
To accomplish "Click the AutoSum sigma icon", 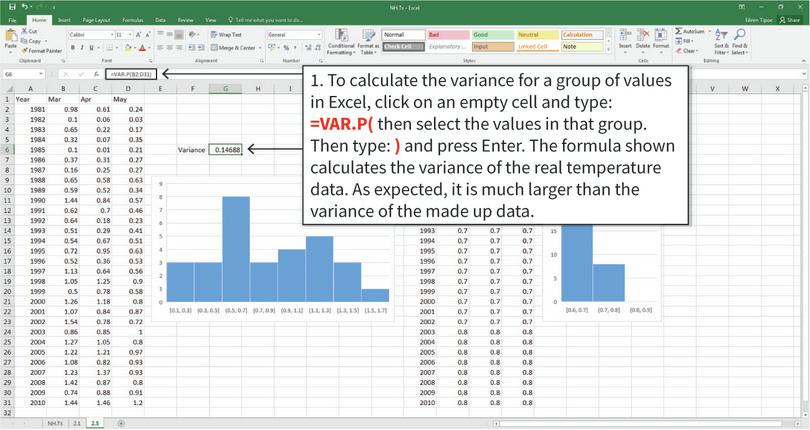I will (x=679, y=32).
